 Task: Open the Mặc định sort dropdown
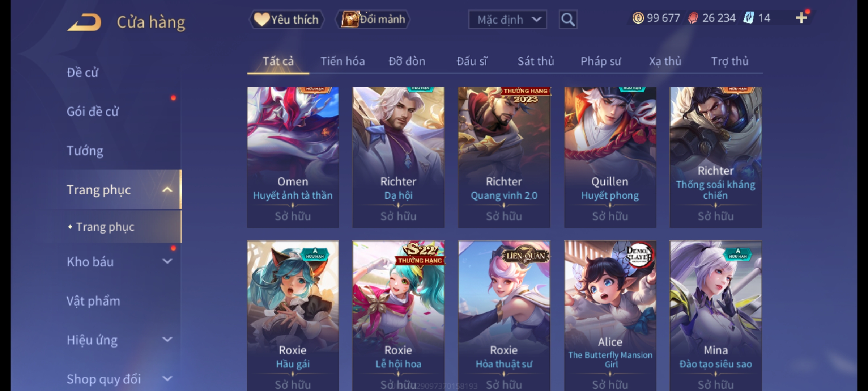coord(507,20)
